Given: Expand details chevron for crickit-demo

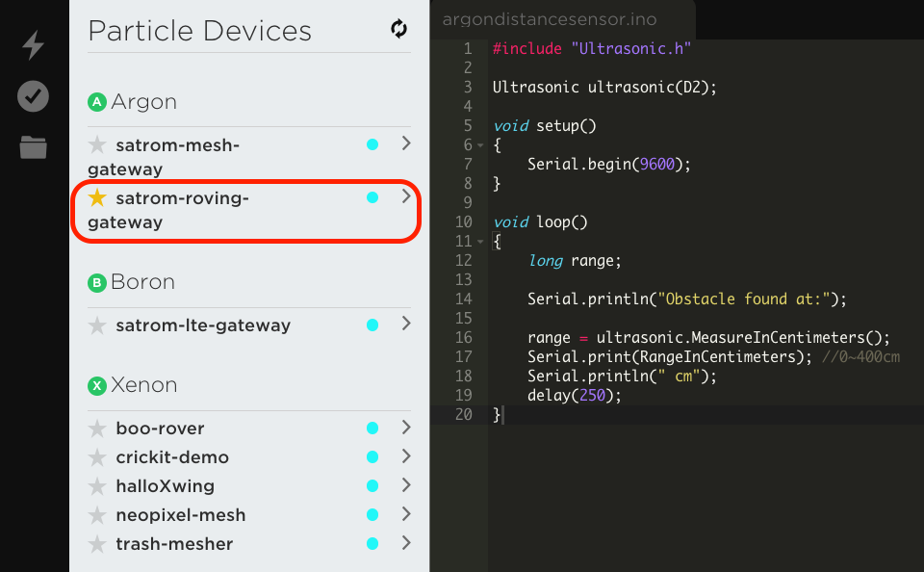Looking at the screenshot, I should click(406, 456).
